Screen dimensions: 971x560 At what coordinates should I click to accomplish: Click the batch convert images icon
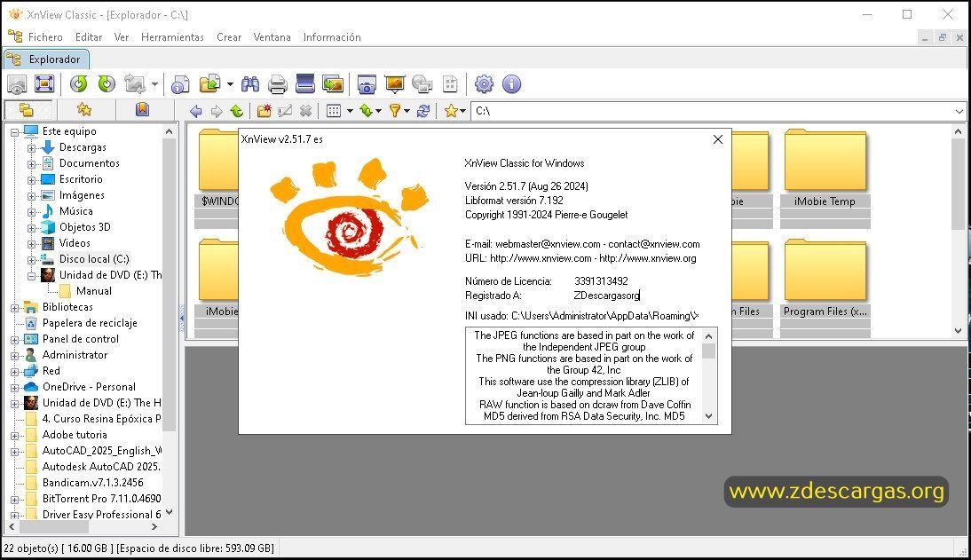coord(333,83)
